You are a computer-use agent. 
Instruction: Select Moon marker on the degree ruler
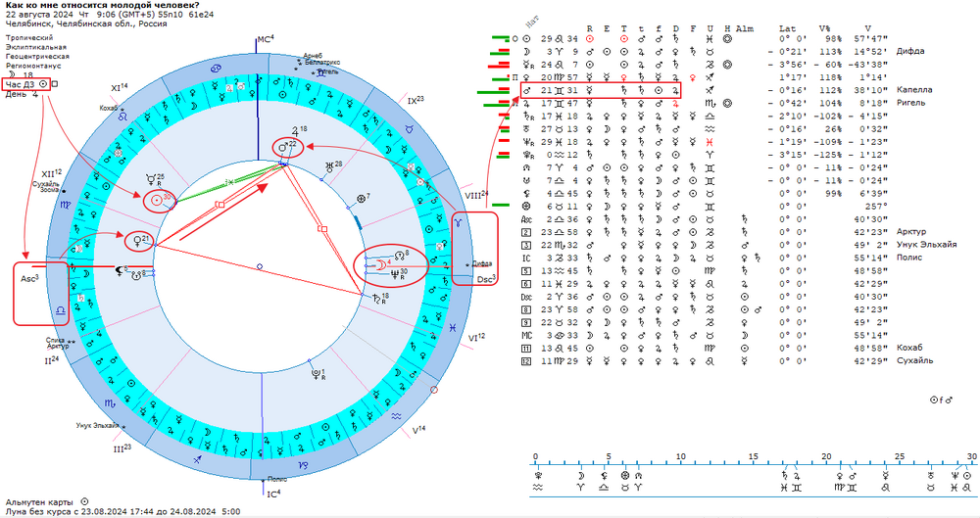coord(580,476)
